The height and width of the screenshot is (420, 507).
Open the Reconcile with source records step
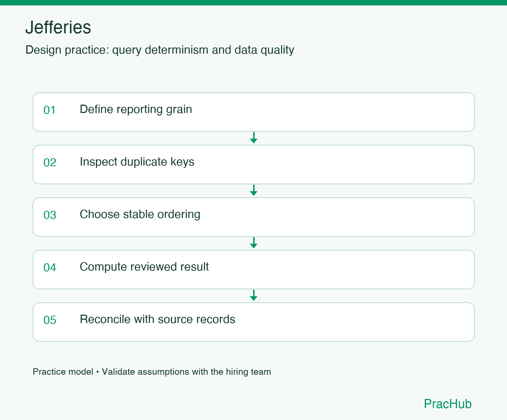point(253,322)
